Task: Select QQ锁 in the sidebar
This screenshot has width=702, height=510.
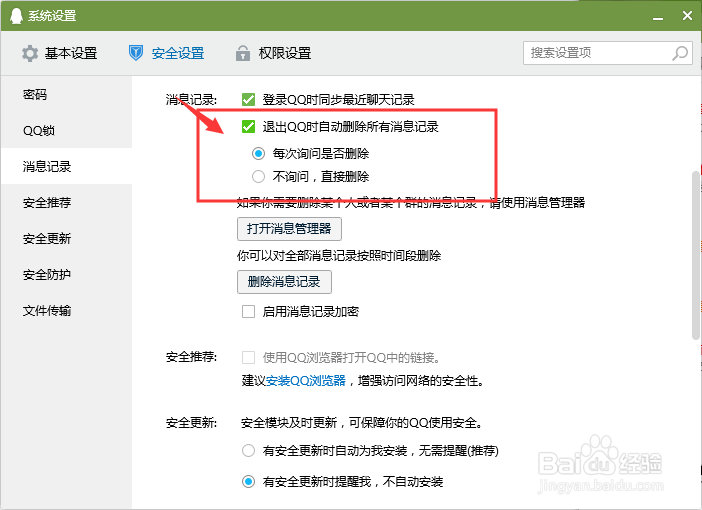Action: point(67,130)
